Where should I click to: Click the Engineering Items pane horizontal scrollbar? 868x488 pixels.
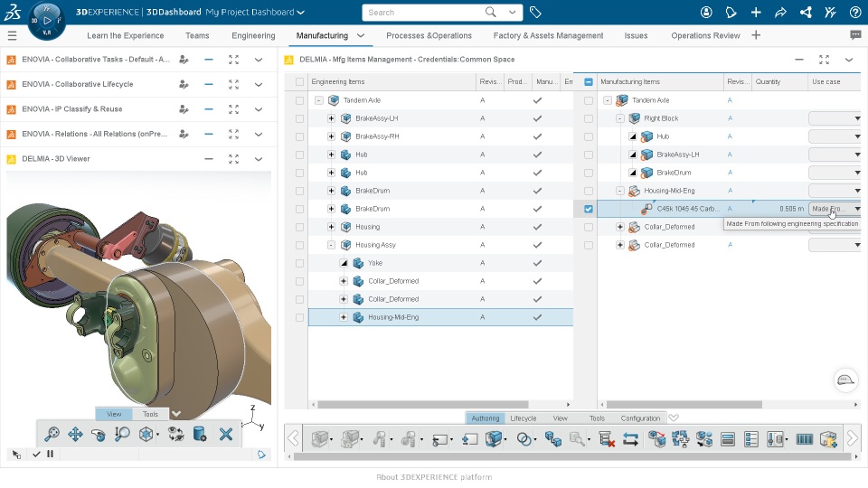tap(423, 405)
